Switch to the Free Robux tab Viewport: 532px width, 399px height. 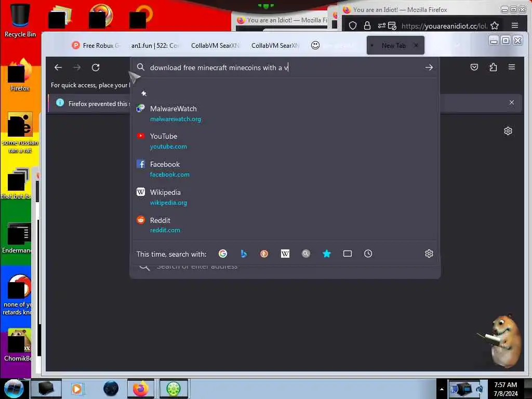[96, 46]
